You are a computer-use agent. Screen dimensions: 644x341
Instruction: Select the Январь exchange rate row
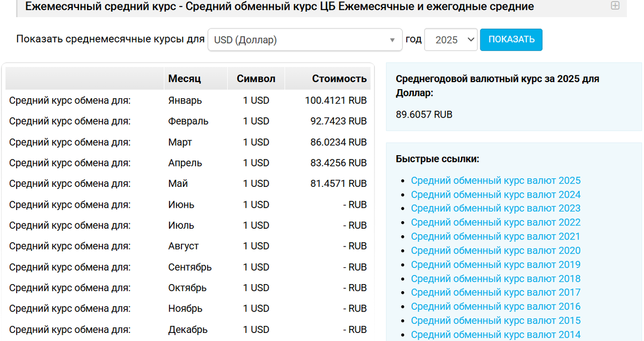pyautogui.click(x=188, y=100)
